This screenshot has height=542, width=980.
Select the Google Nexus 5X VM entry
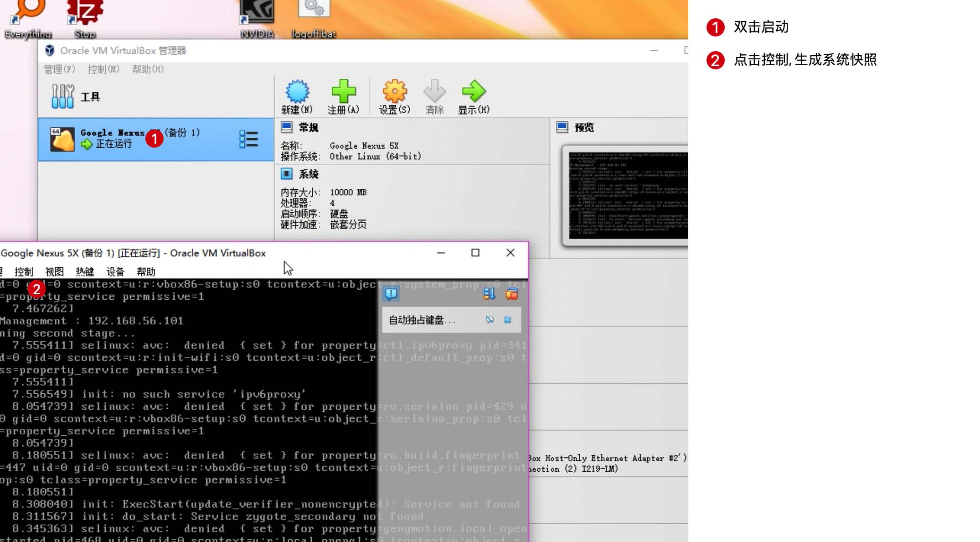click(137, 139)
